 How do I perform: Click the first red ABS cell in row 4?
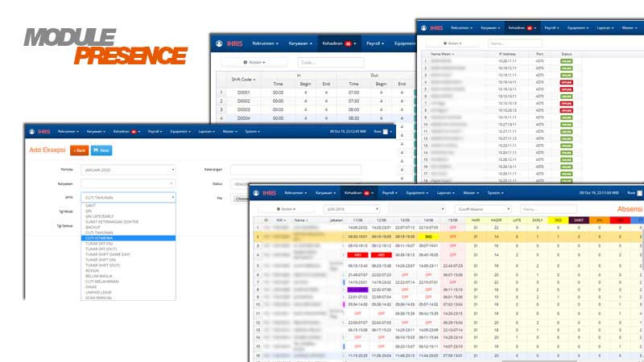357,255
